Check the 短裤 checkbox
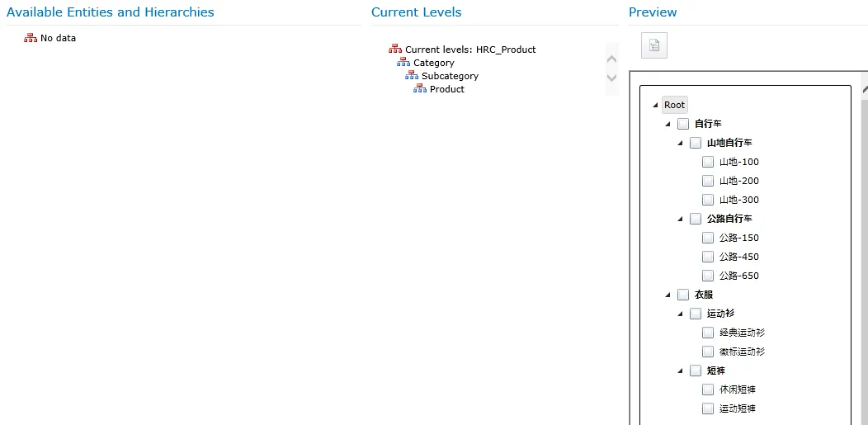 pos(696,371)
